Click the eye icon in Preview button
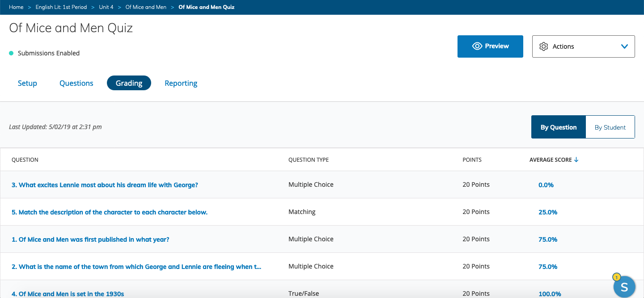 click(477, 46)
